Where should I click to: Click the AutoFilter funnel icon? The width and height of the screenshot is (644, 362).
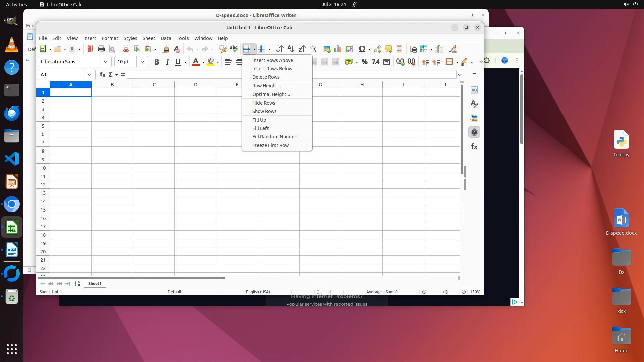tap(313, 49)
